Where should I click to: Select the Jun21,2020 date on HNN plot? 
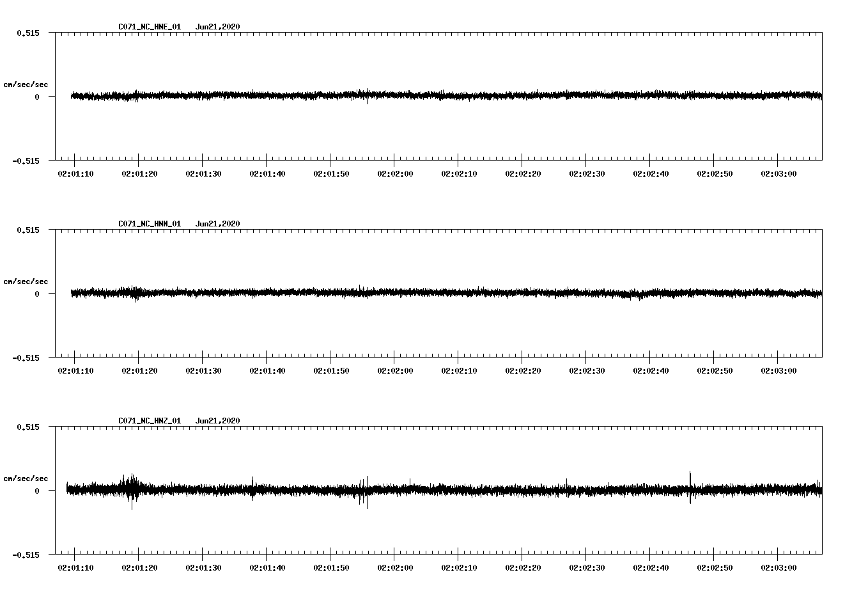218,224
